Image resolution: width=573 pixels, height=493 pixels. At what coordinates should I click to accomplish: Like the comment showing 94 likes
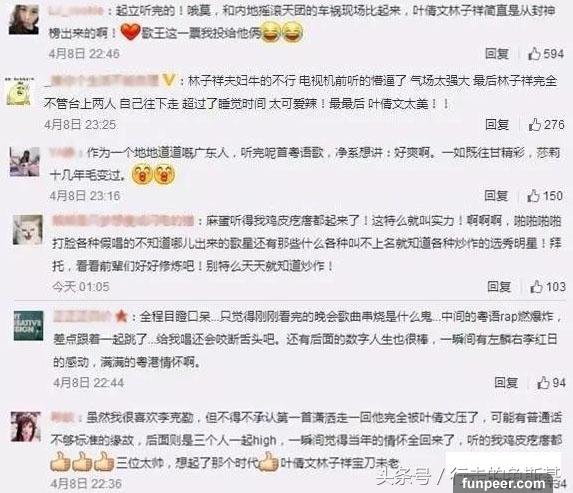(543, 383)
